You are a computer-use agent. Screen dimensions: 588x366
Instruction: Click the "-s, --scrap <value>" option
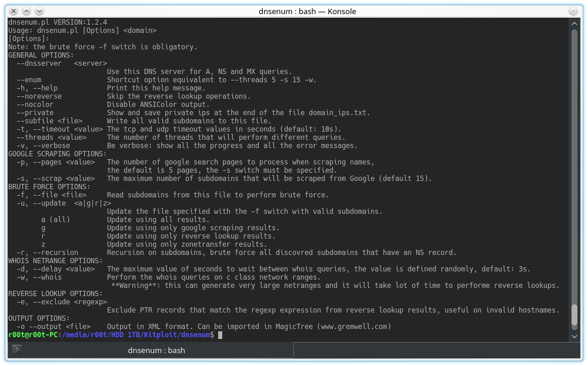coord(55,179)
